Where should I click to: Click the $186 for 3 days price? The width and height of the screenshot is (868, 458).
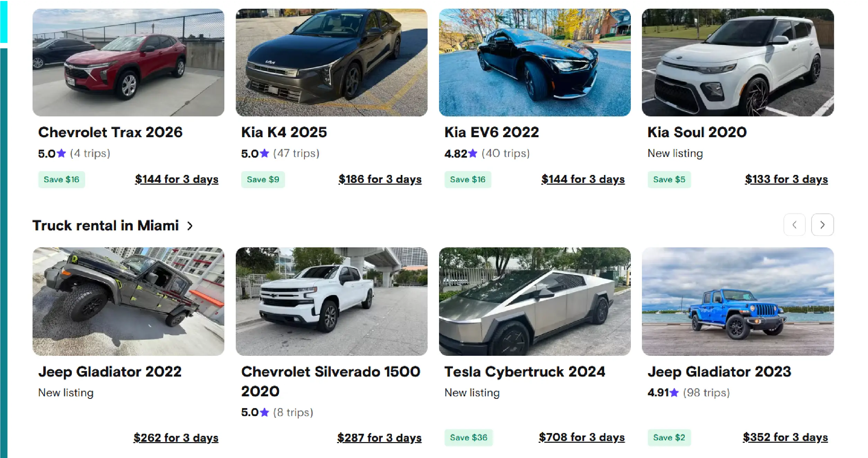coord(380,179)
